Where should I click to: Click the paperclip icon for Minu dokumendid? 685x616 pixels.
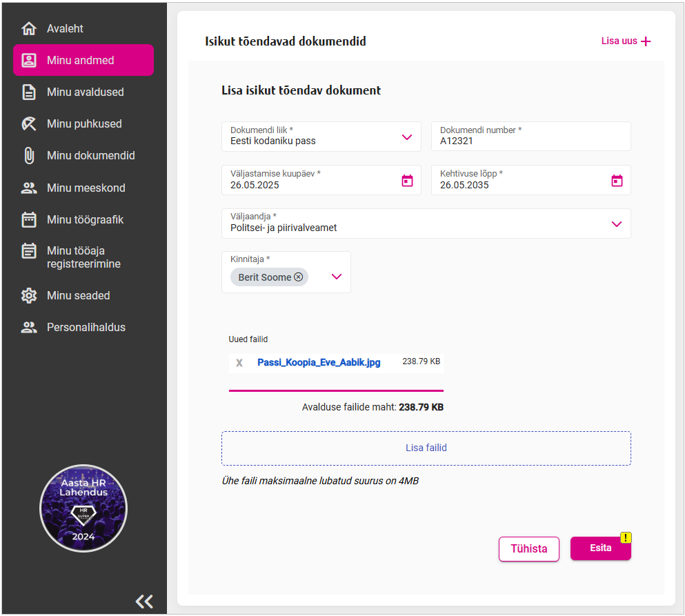pos(28,156)
